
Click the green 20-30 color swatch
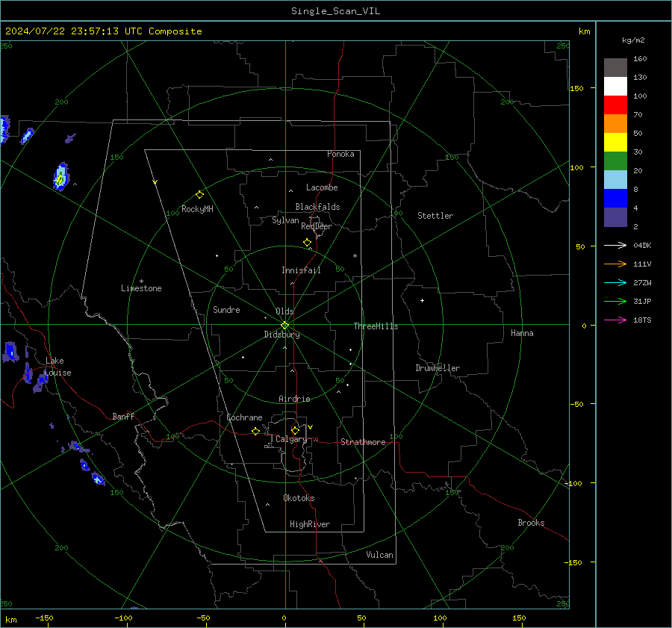615,161
